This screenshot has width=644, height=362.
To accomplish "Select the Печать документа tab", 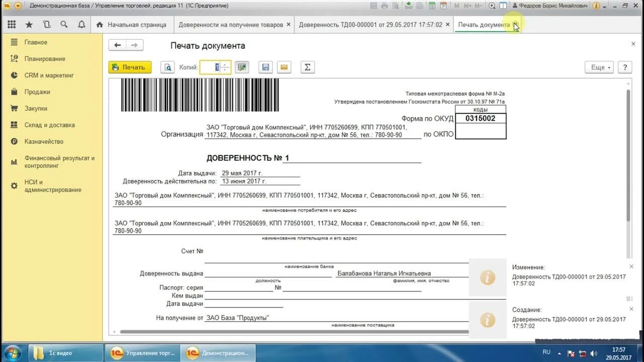I will [484, 25].
